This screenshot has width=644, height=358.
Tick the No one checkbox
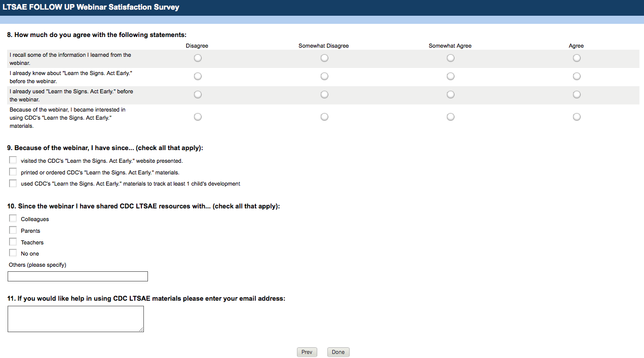(13, 253)
